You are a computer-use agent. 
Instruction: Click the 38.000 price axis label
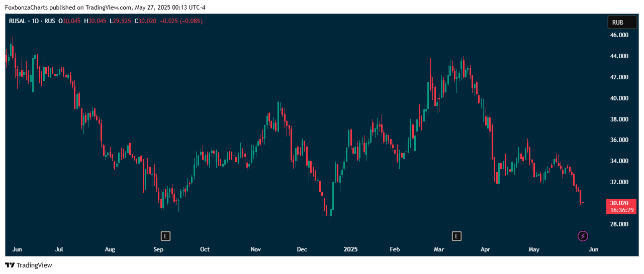click(619, 119)
